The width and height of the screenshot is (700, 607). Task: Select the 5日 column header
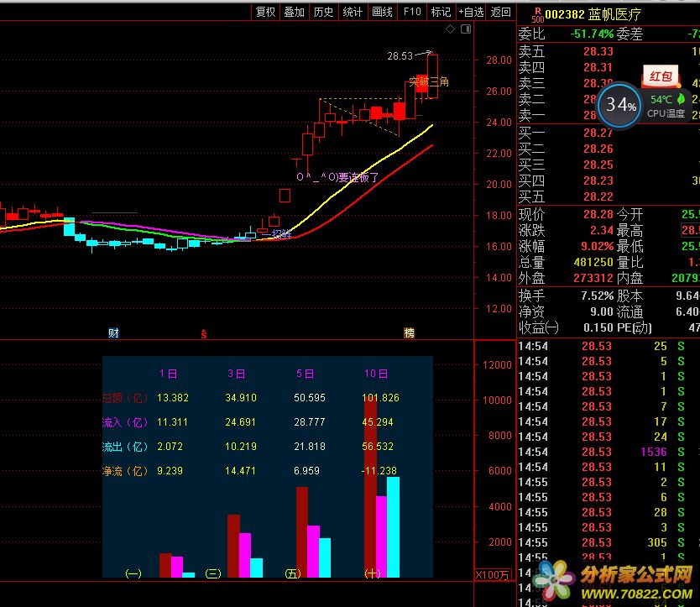(305, 374)
